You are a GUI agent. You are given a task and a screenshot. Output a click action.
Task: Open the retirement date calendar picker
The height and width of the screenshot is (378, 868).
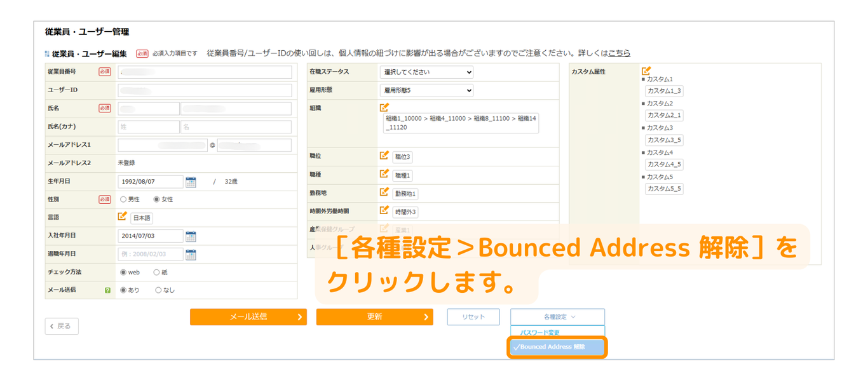pyautogui.click(x=191, y=255)
